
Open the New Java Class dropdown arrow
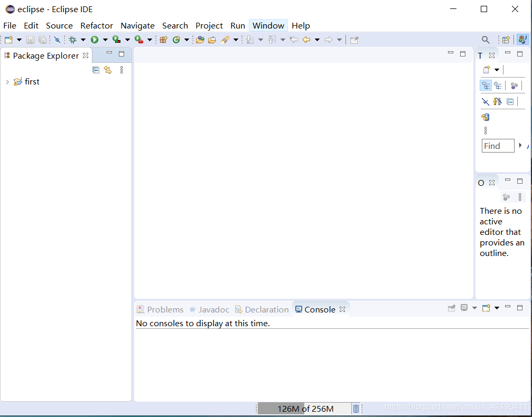click(x=186, y=40)
